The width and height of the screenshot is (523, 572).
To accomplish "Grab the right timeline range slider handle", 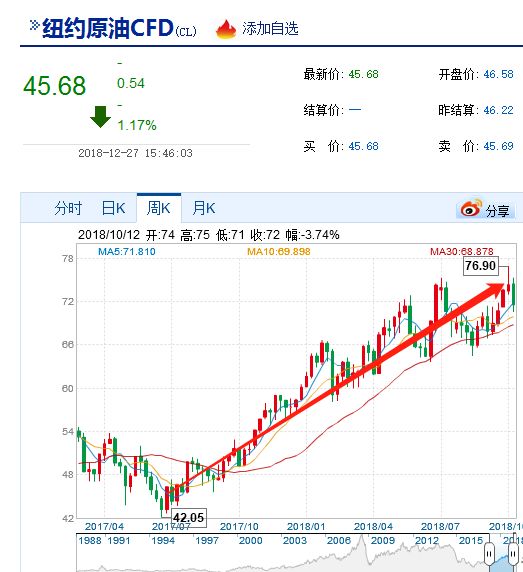I will pyautogui.click(x=513, y=554).
